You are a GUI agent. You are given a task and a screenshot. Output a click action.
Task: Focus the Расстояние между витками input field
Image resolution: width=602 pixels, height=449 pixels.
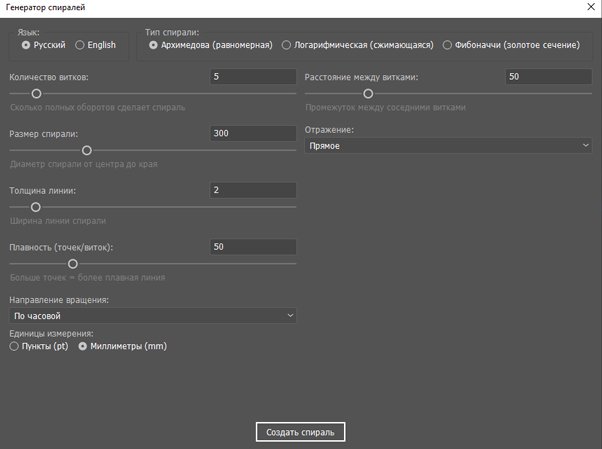(548, 76)
